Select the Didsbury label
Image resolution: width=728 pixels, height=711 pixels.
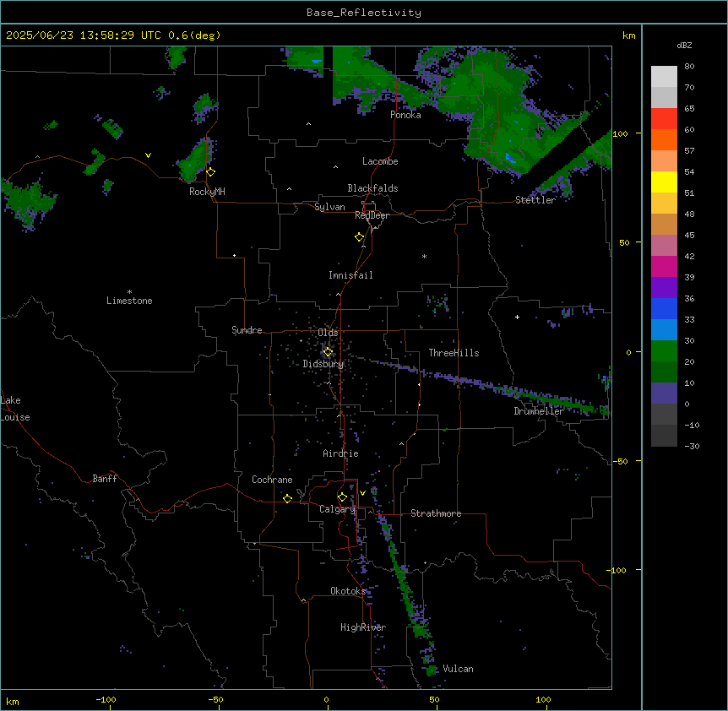[323, 364]
